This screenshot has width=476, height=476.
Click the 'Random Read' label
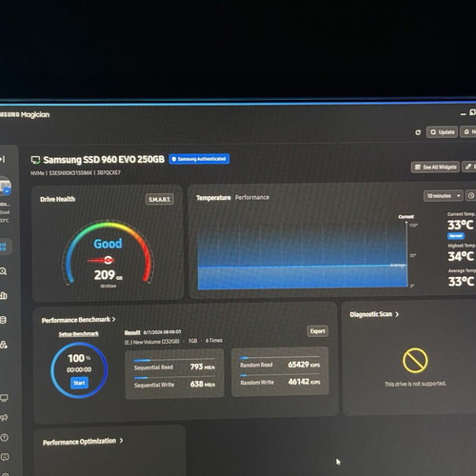[x=256, y=365]
